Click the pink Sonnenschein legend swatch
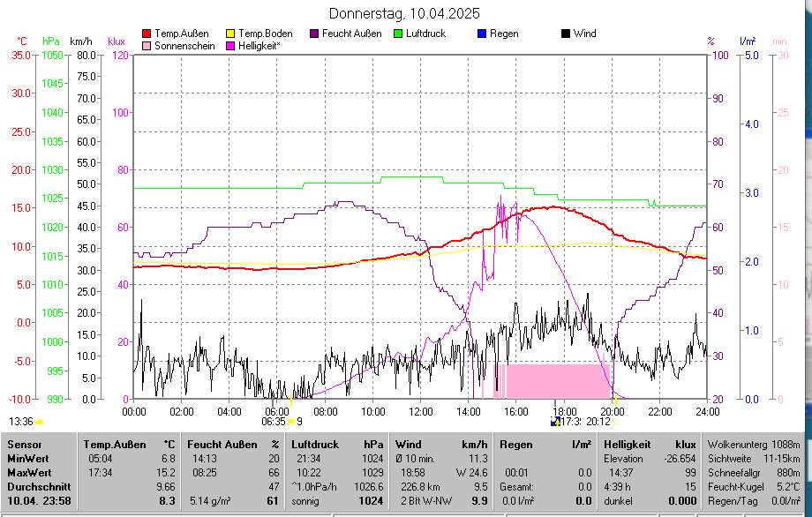Viewport: 812px width, 517px height. pos(147,46)
